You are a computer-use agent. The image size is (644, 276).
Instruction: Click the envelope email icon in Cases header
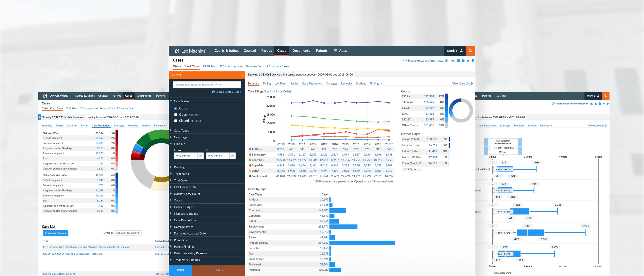coord(458,61)
